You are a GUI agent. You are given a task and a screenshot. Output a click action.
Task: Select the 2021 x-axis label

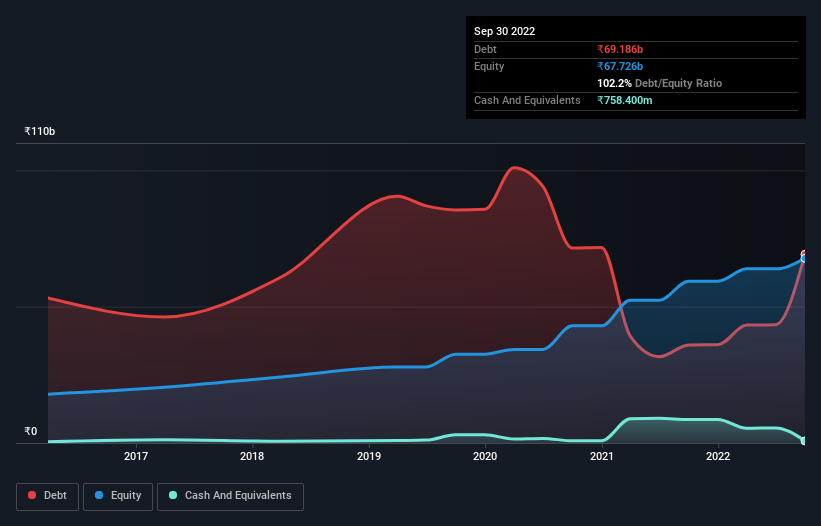pos(602,456)
